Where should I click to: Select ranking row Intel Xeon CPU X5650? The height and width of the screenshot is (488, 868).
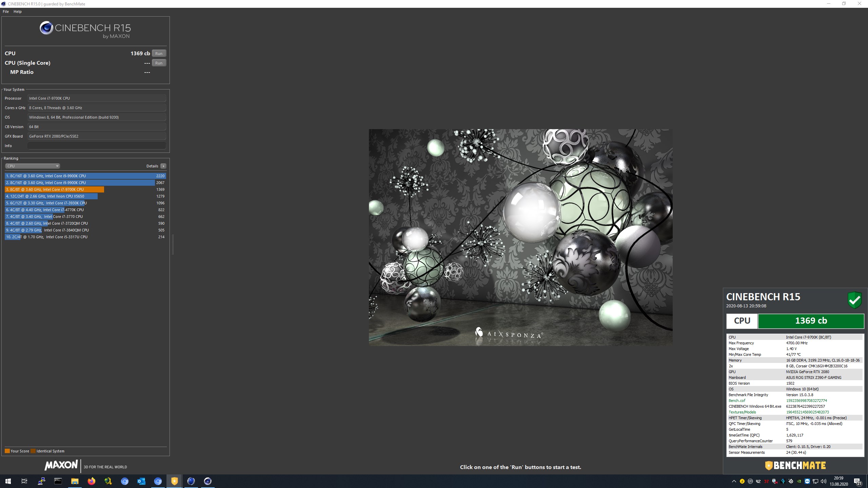[x=85, y=196]
